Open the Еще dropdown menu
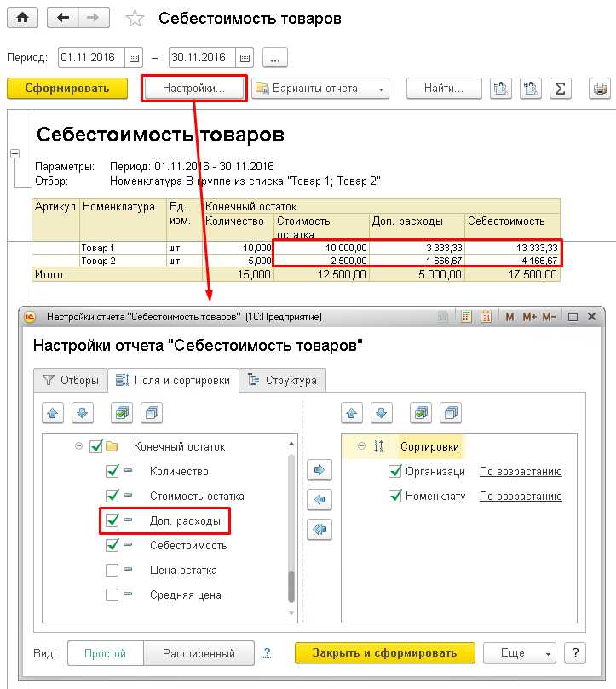The height and width of the screenshot is (689, 616). pos(520,653)
